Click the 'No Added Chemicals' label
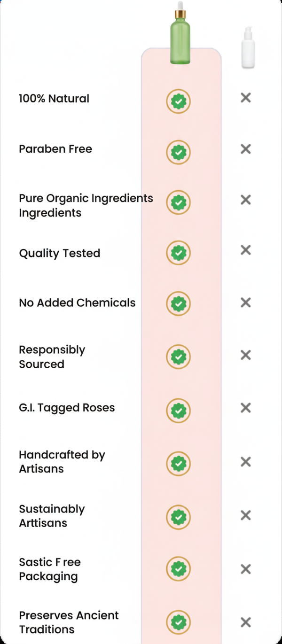This screenshot has height=644, width=282. click(x=77, y=303)
